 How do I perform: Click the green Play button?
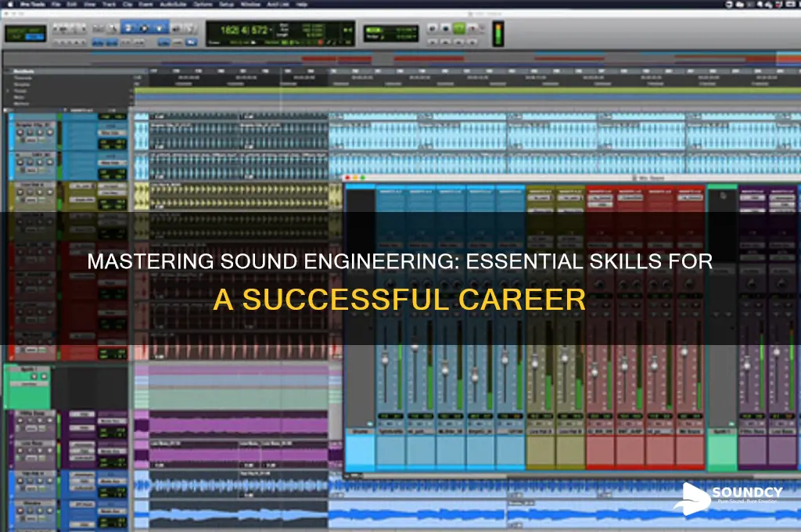(458, 29)
